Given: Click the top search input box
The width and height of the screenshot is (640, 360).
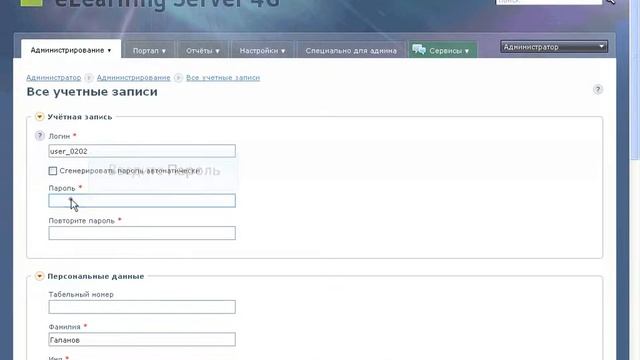Looking at the screenshot, I should click(549, 2).
